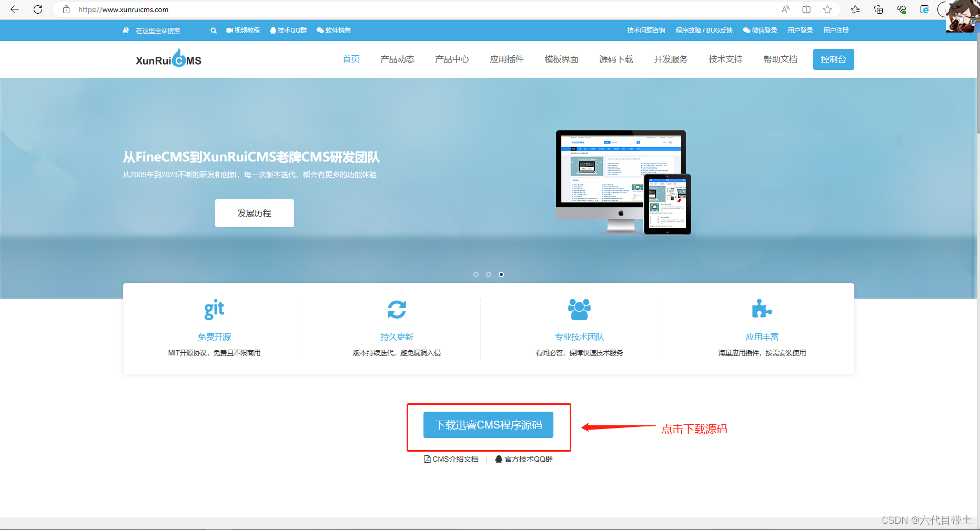This screenshot has width=980, height=530.
Task: Click the 持久更新 heading
Action: [397, 337]
